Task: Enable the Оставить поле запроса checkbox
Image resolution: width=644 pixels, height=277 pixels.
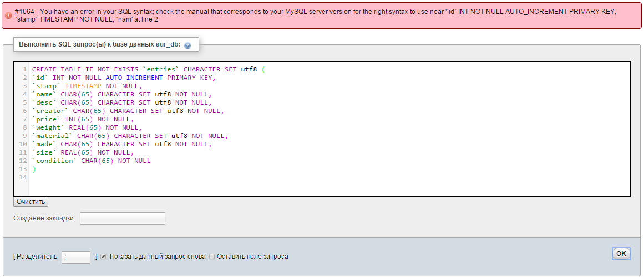Action: [x=212, y=257]
